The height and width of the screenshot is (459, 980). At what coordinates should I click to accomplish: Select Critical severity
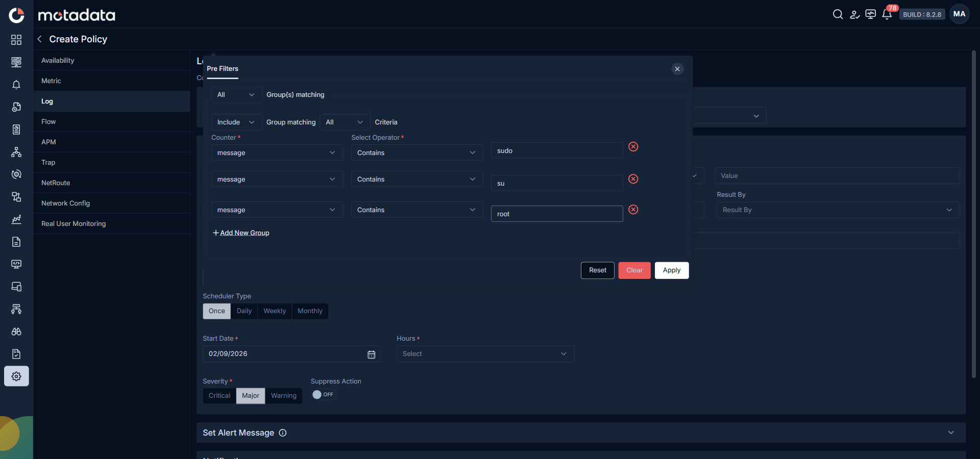[x=219, y=396]
